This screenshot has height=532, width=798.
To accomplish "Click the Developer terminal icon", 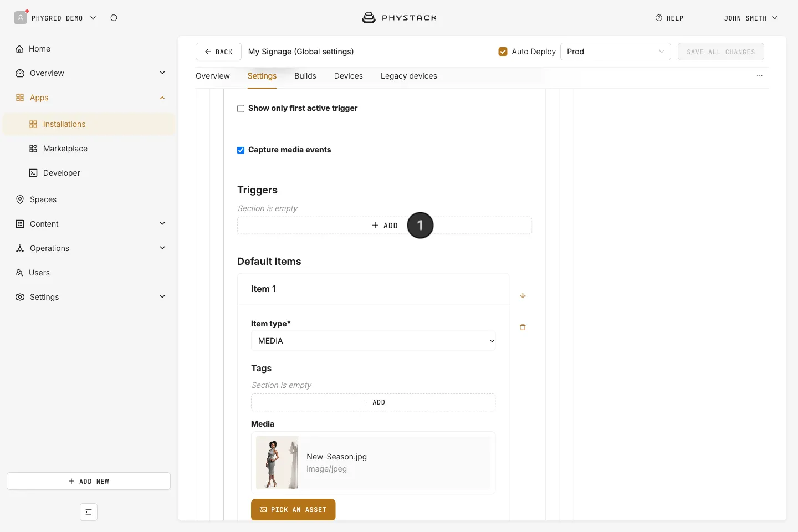I will [33, 173].
